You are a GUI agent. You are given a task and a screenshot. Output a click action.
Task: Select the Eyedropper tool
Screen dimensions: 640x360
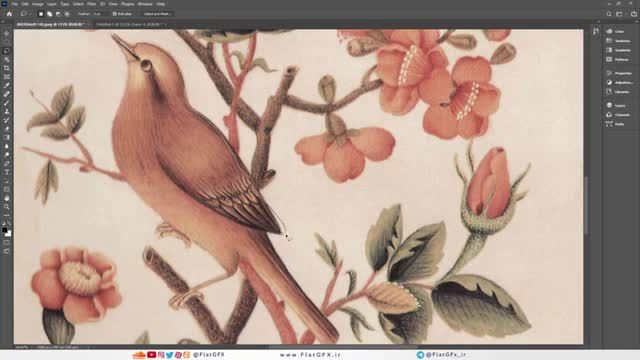(7, 85)
